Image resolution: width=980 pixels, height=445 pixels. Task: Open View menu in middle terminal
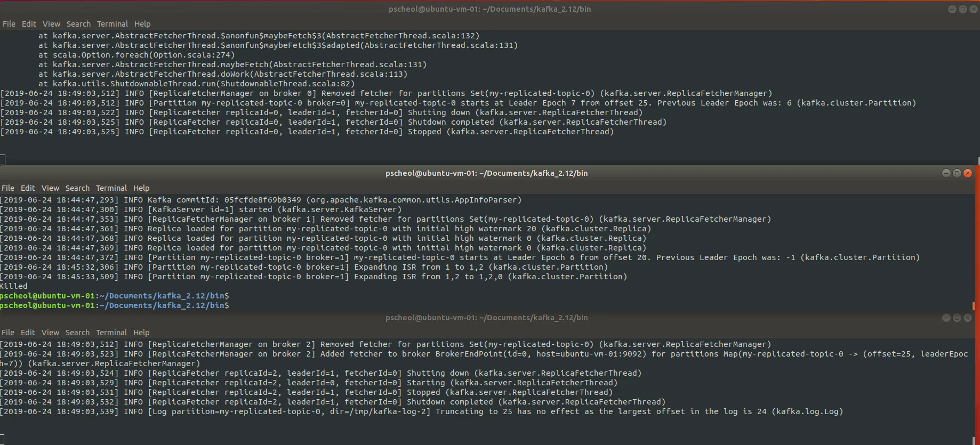click(x=50, y=188)
